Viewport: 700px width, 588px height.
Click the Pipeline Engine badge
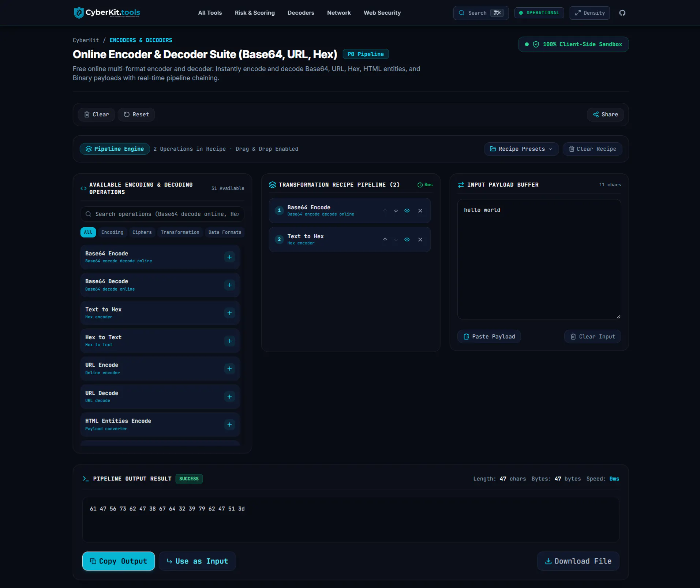click(x=115, y=149)
